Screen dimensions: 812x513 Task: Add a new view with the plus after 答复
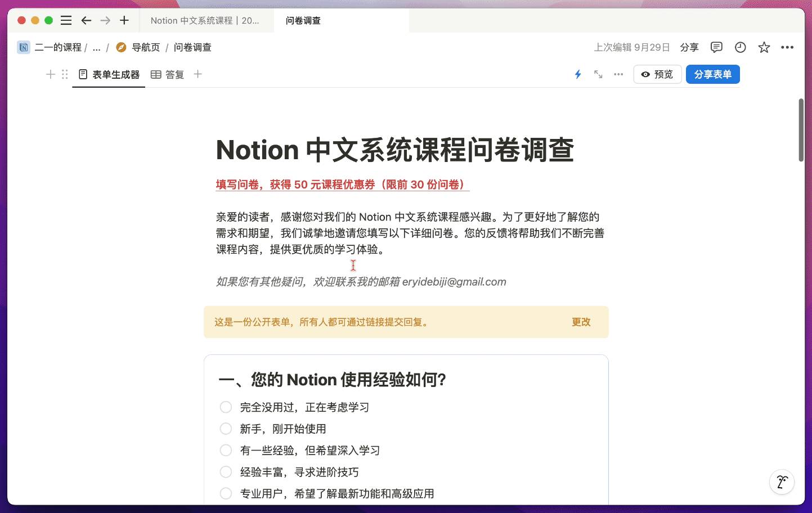tap(198, 74)
